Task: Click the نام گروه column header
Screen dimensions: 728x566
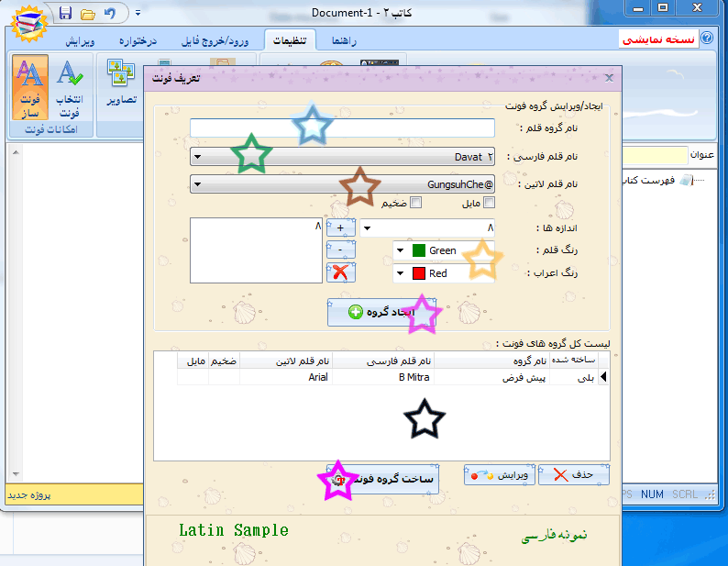Action: (x=492, y=361)
